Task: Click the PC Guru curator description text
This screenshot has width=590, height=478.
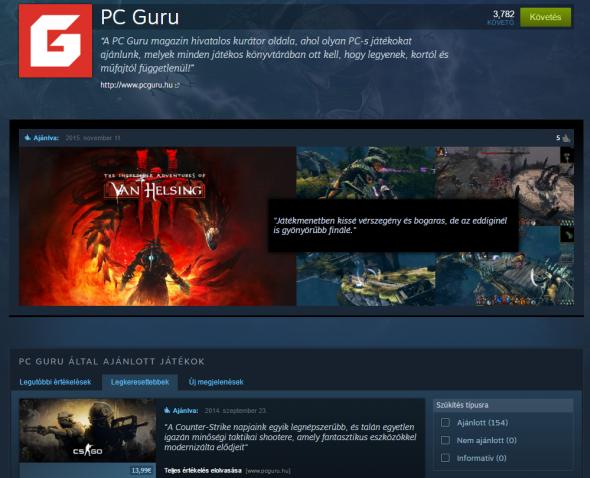Action: pyautogui.click(x=274, y=55)
